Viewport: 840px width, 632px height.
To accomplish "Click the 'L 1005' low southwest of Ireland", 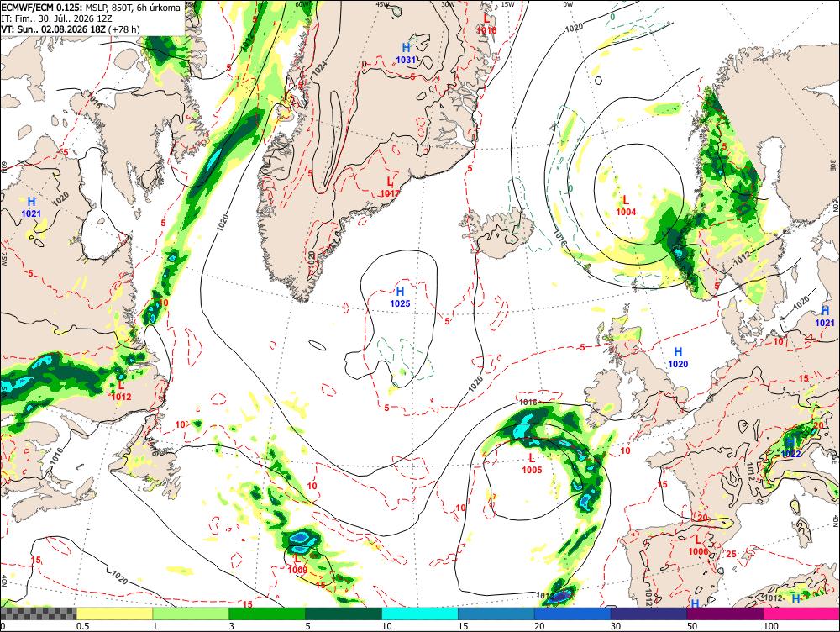I will click(x=532, y=464).
